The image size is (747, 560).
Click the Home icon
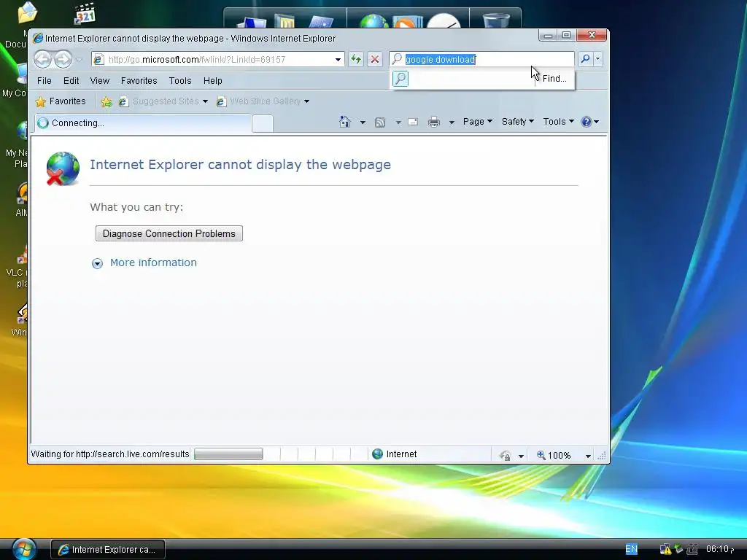pyautogui.click(x=345, y=122)
